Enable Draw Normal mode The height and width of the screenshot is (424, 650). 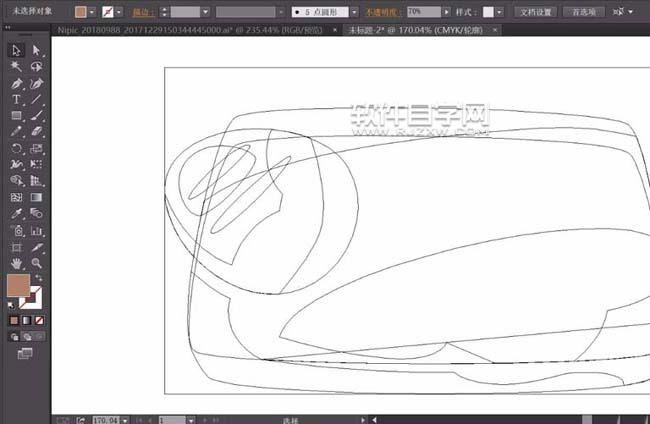[15, 337]
